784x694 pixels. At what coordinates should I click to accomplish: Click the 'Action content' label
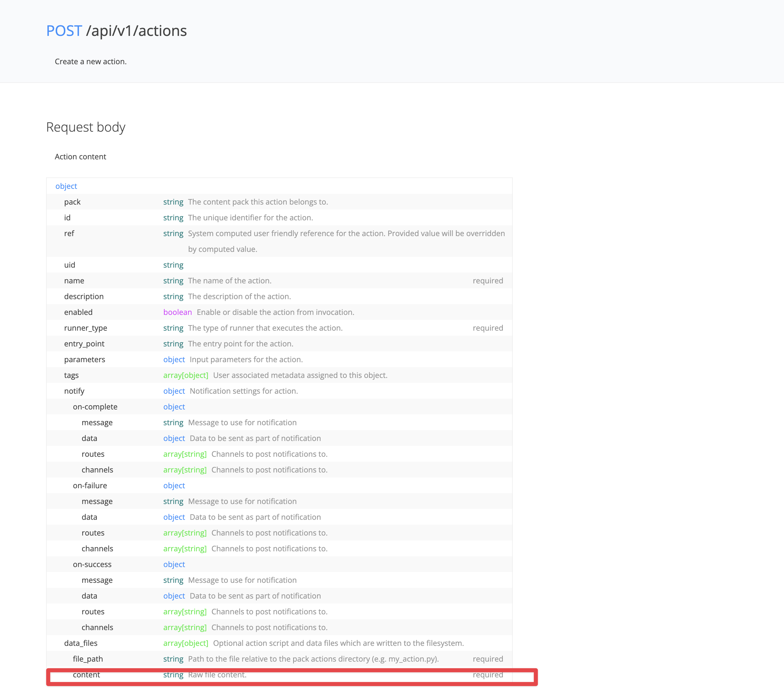80,157
